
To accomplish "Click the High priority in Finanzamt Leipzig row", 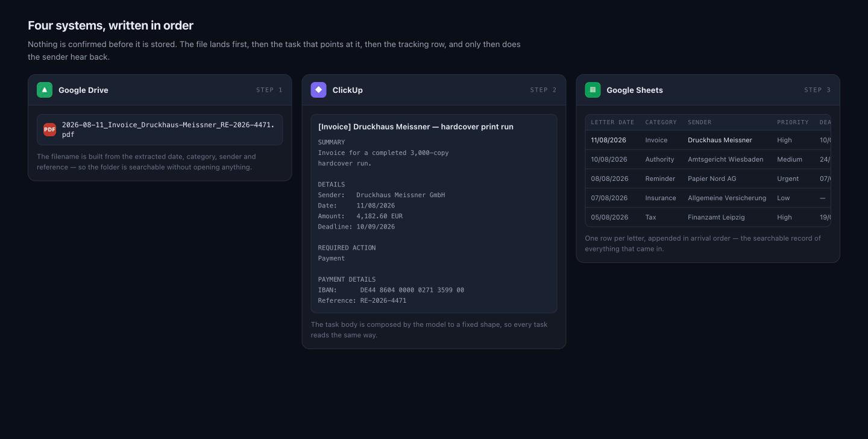I will 784,217.
